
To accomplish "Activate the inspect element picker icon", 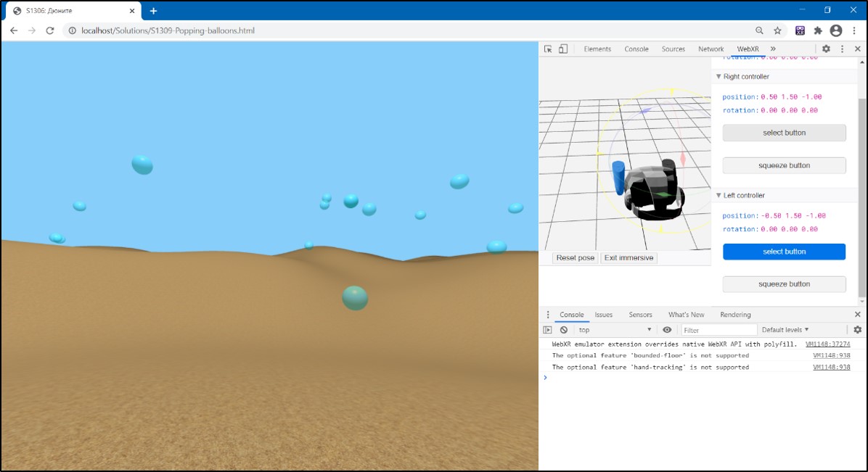I will (548, 49).
